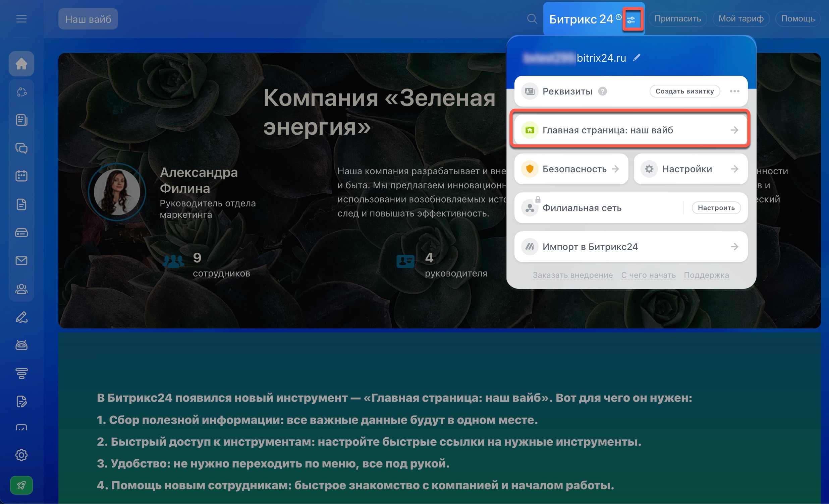Open the Настройки menu item

click(x=691, y=169)
